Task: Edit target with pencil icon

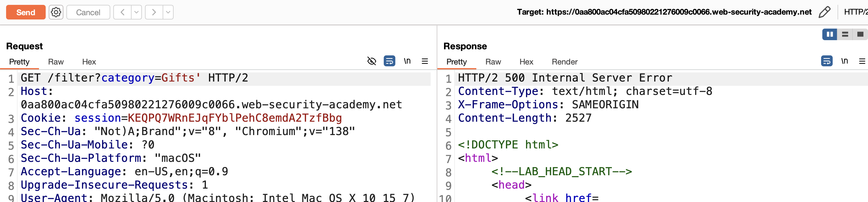Action: click(824, 12)
